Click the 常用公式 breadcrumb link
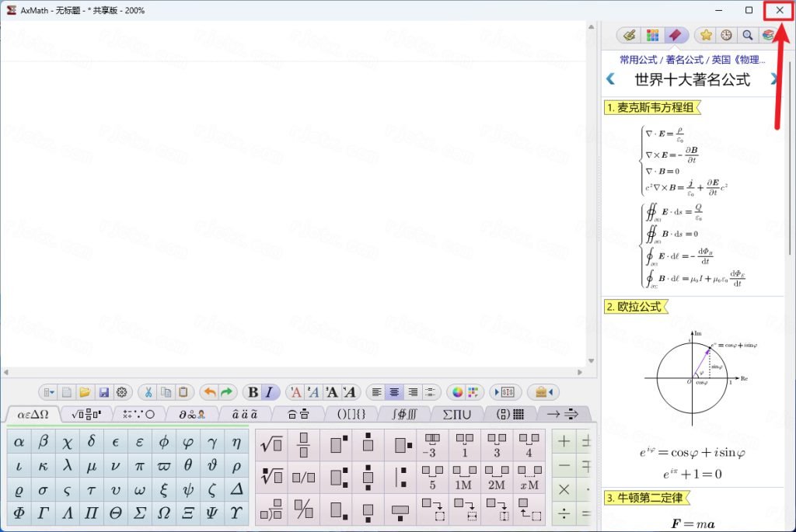Viewport: 796px width, 532px height. (x=639, y=60)
